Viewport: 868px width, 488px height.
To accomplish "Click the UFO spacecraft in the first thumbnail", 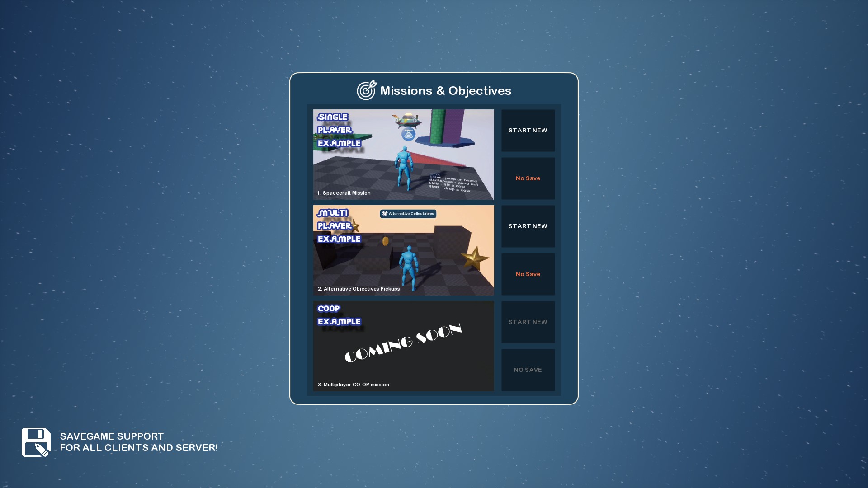I will [407, 119].
